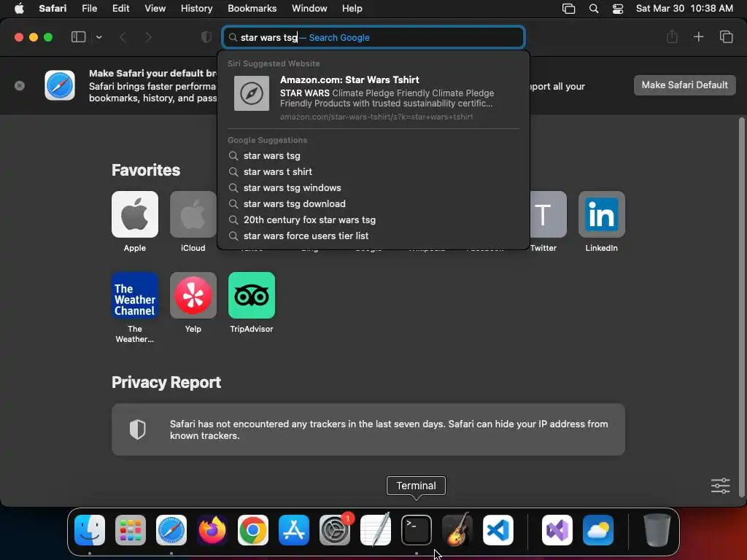Screen dimensions: 747x560
Task: Click the Safari page vertical scrollbar
Action: pyautogui.click(x=741, y=307)
